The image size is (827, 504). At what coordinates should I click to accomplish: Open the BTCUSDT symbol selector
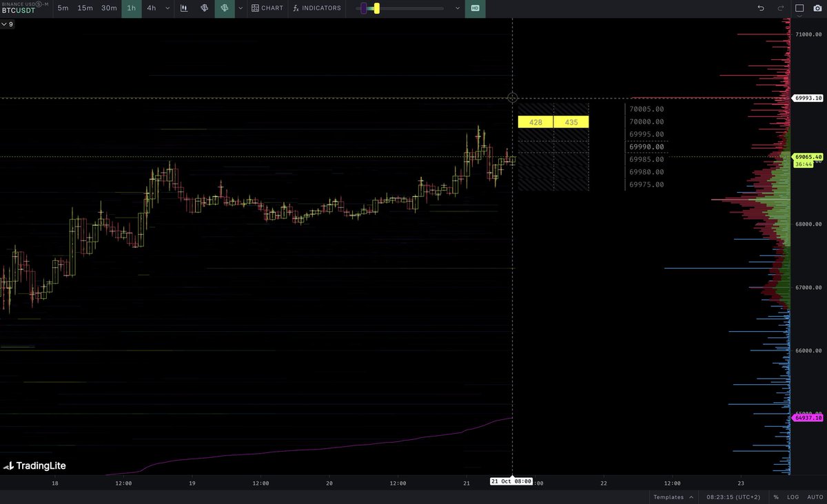tap(25, 8)
